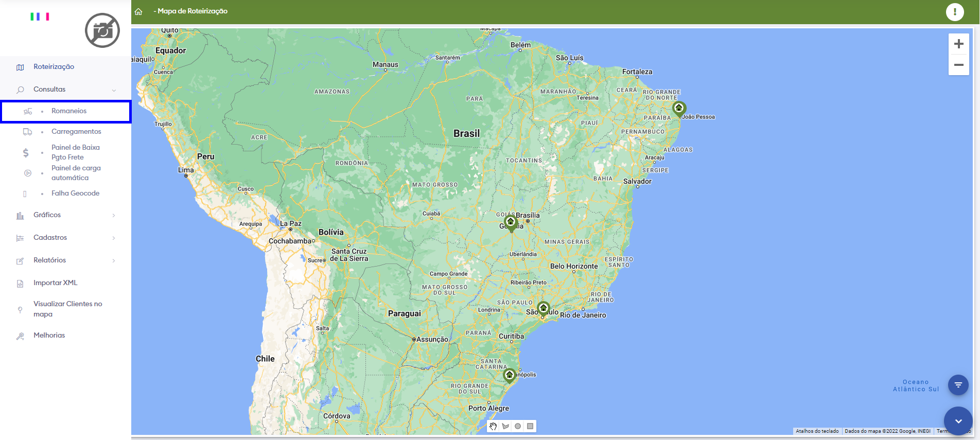Viewport: 980px width, 440px height.
Task: Click the blue filter button on map
Action: coord(958,385)
